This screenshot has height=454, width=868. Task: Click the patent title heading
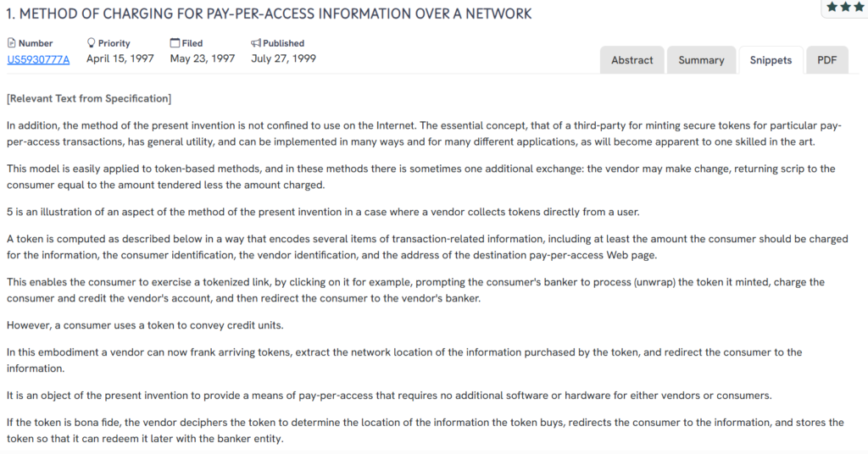tap(270, 14)
